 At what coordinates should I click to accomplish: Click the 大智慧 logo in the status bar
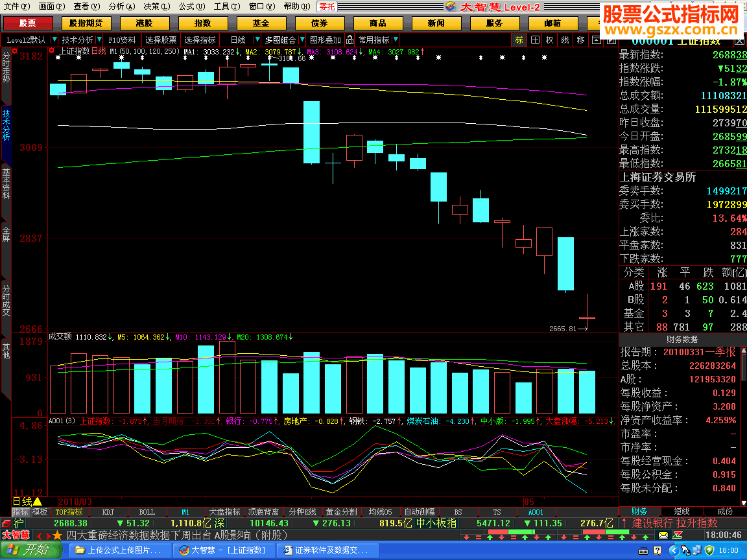(16, 535)
